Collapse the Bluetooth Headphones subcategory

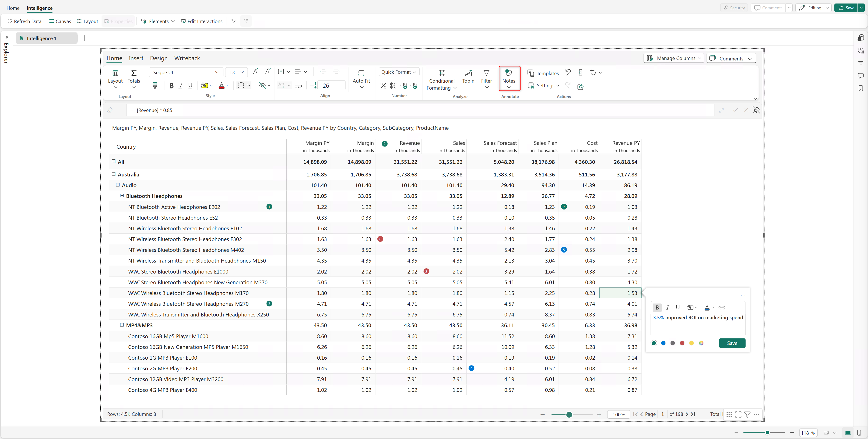122,196
